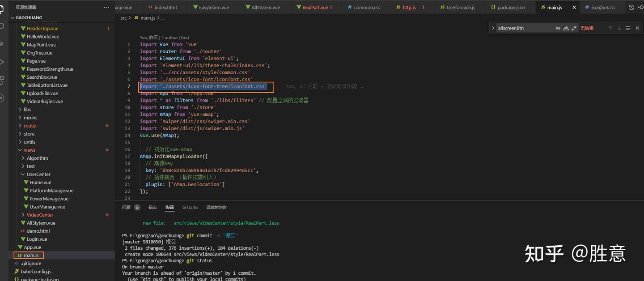Go to previous search match arrow
Viewport: 644px width, 281px height.
pyautogui.click(x=610, y=28)
